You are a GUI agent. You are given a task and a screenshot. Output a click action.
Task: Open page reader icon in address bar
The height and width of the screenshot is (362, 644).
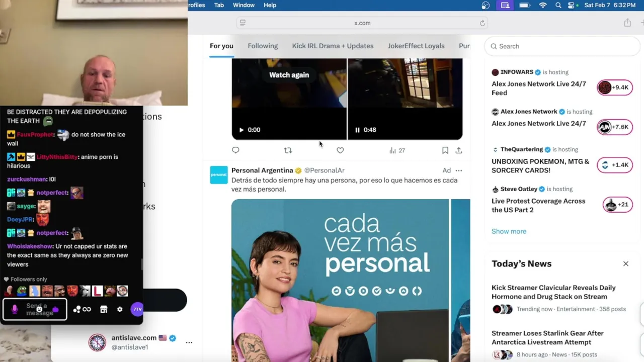point(243,23)
